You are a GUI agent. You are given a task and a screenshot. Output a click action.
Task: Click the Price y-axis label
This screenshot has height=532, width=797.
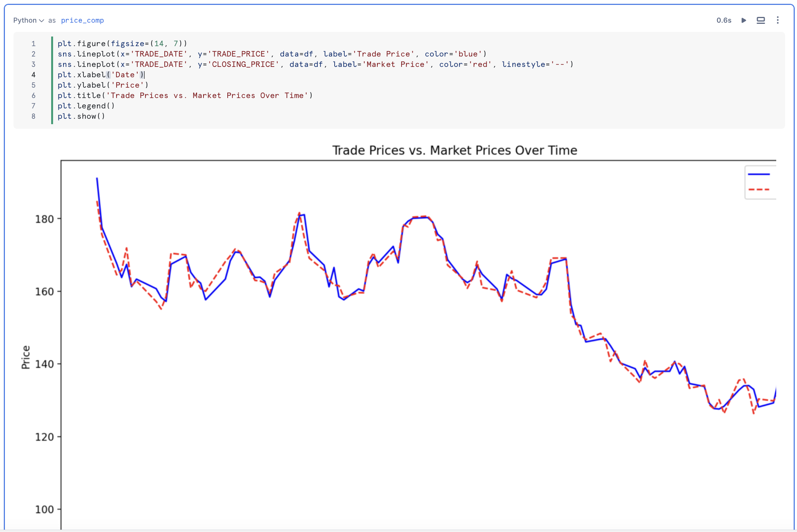[x=26, y=357]
